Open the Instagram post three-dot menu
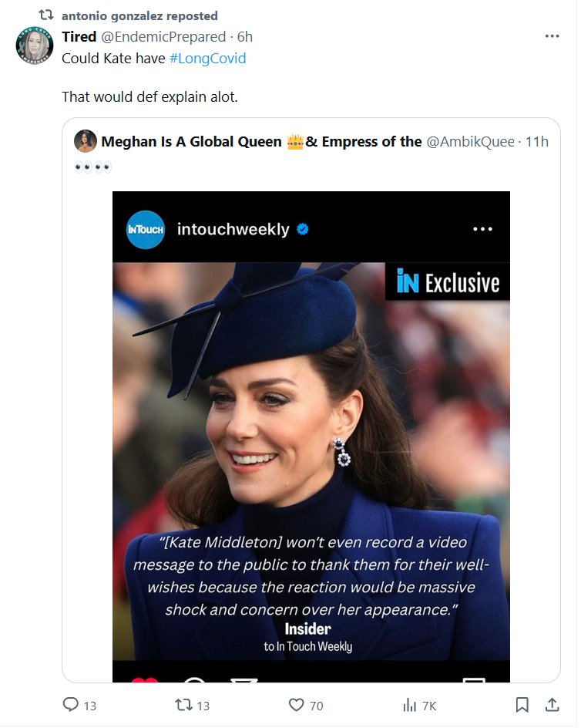 [x=482, y=229]
